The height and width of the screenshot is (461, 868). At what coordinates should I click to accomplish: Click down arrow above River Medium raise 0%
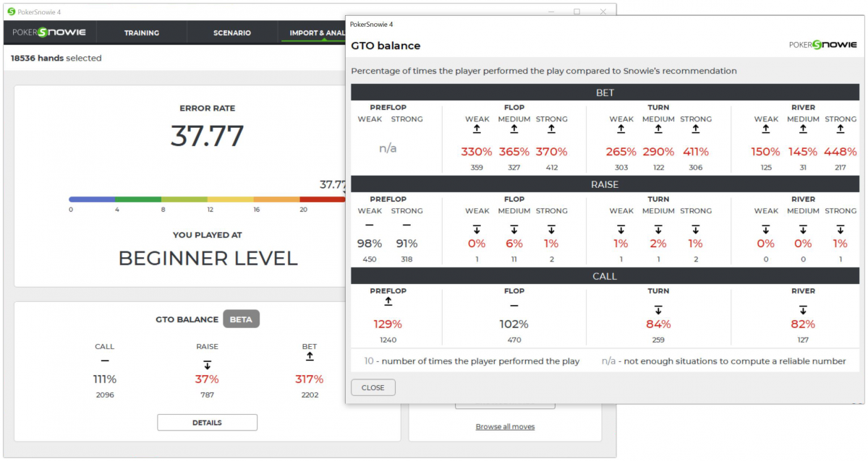[803, 228]
